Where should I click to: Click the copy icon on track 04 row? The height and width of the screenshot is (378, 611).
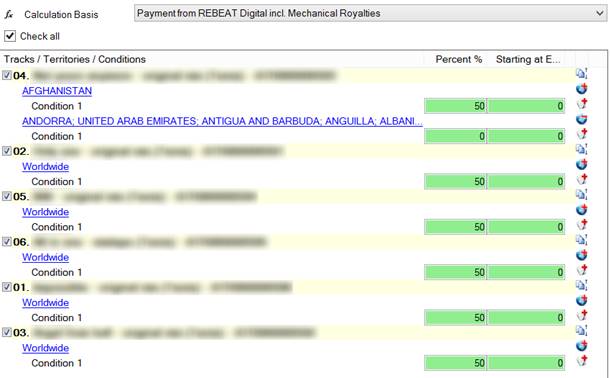point(581,74)
